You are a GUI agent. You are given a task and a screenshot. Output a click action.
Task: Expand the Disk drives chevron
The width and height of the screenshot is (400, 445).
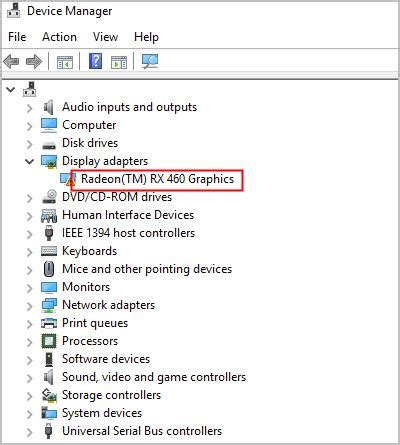tap(30, 144)
